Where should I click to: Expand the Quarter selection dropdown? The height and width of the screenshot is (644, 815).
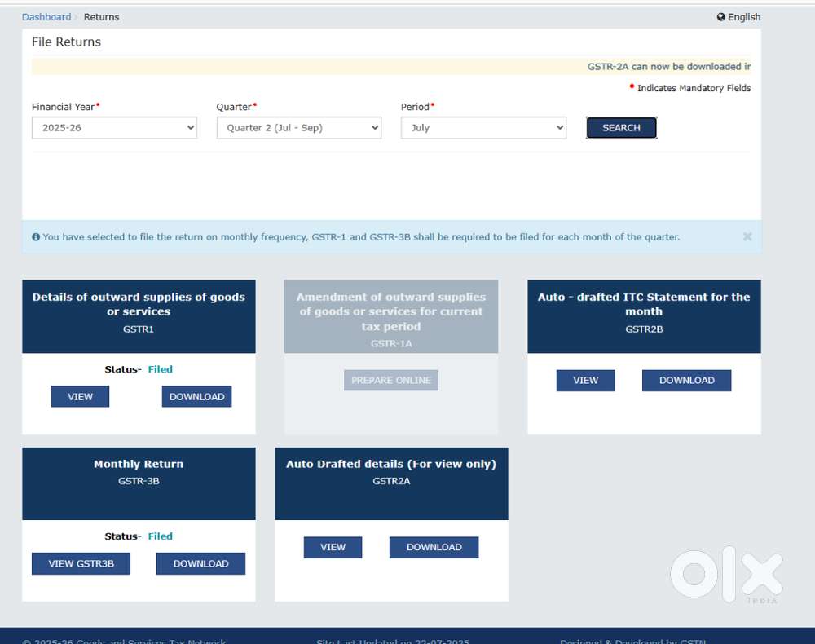pyautogui.click(x=298, y=128)
